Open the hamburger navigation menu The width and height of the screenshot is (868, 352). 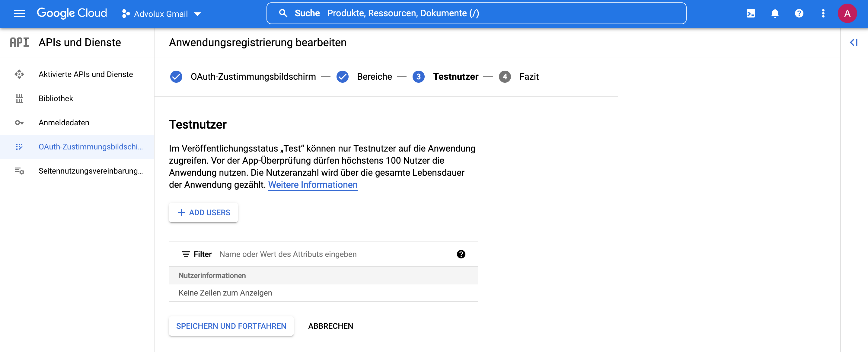(19, 14)
